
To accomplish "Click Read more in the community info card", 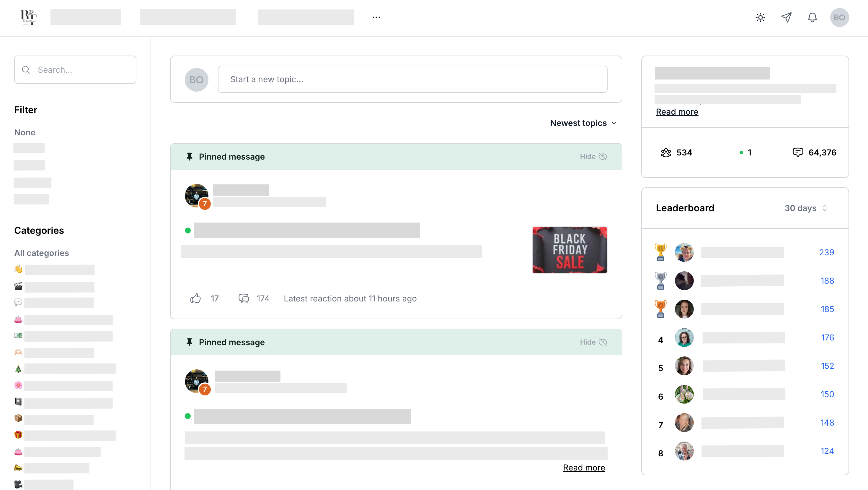I will (x=677, y=112).
